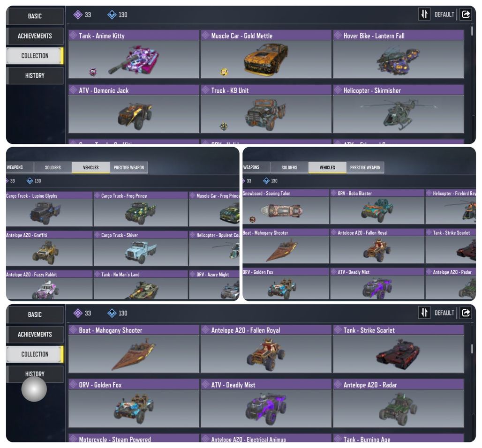Click the DEFAULT sort label in bottom panel
Image resolution: width=482 pixels, height=448 pixels.
(444, 313)
